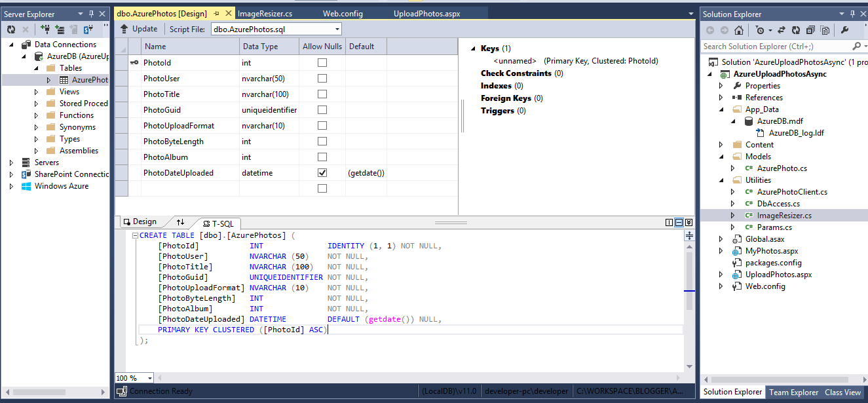868x403 pixels.
Task: Click Sync with Active Document icon
Action: point(783,30)
